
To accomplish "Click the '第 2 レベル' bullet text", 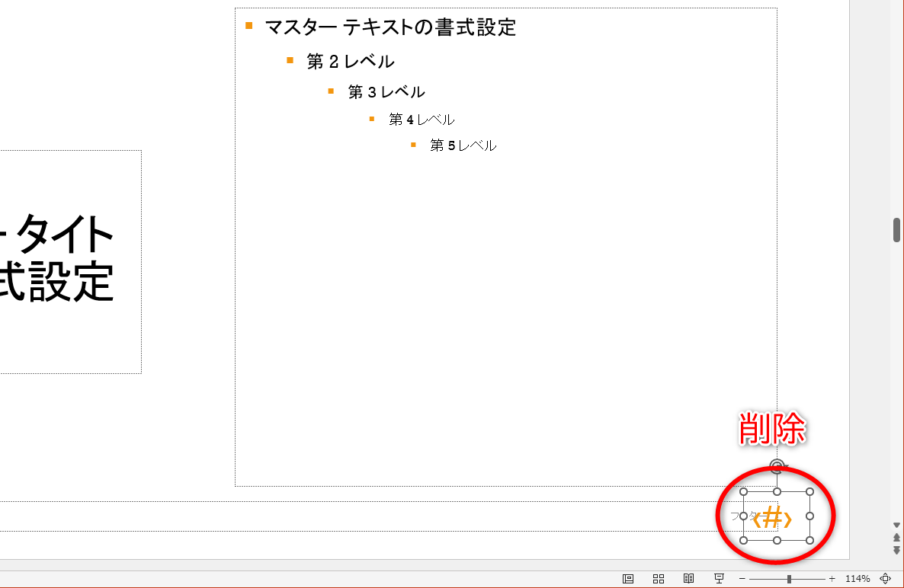I will click(351, 62).
